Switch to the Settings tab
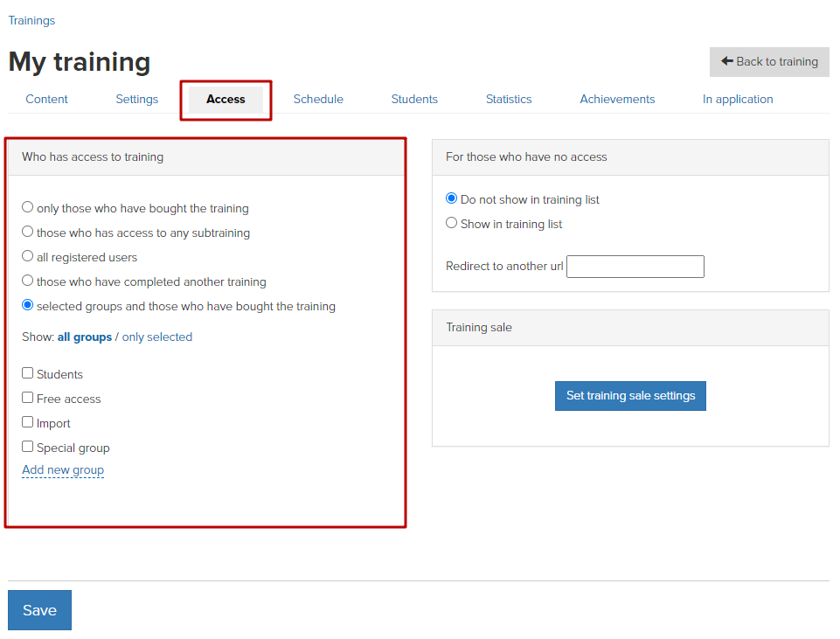 (136, 99)
